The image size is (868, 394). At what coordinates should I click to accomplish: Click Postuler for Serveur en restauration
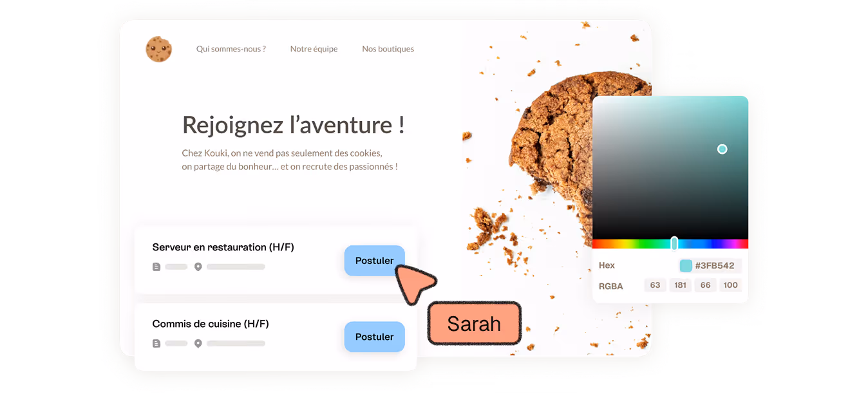374,261
